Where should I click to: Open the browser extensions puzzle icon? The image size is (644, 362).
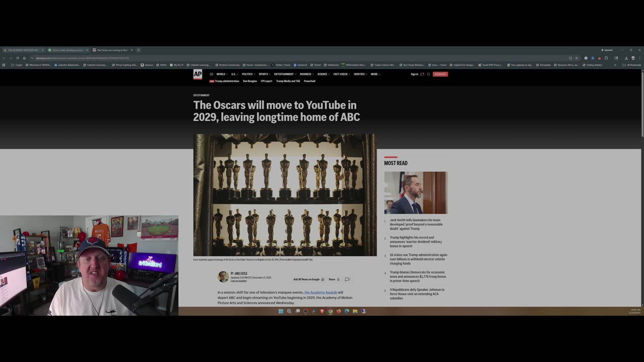pos(606,58)
